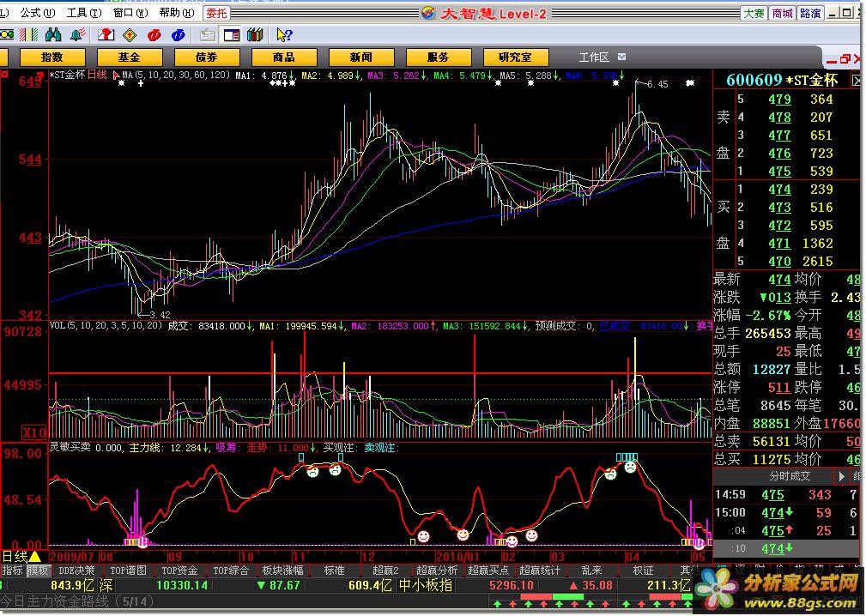The image size is (866, 616).
Task: Select the 新闻 category button
Action: point(361,57)
